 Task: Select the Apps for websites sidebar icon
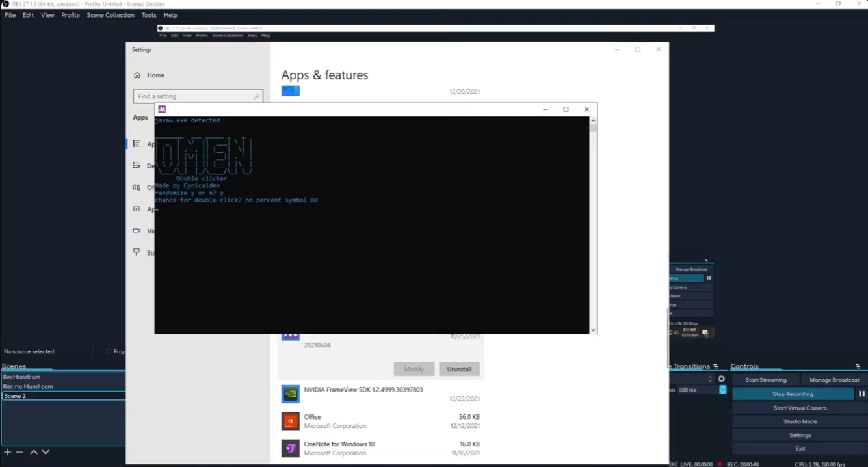[137, 209]
